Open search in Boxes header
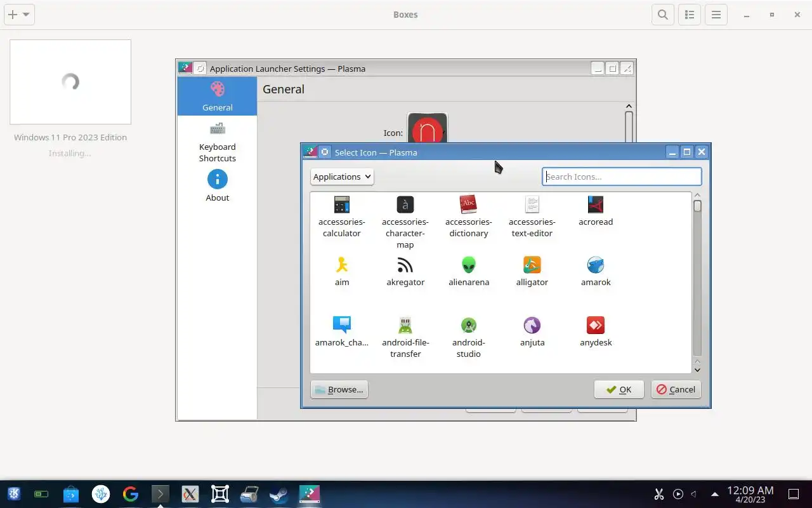 tap(663, 15)
